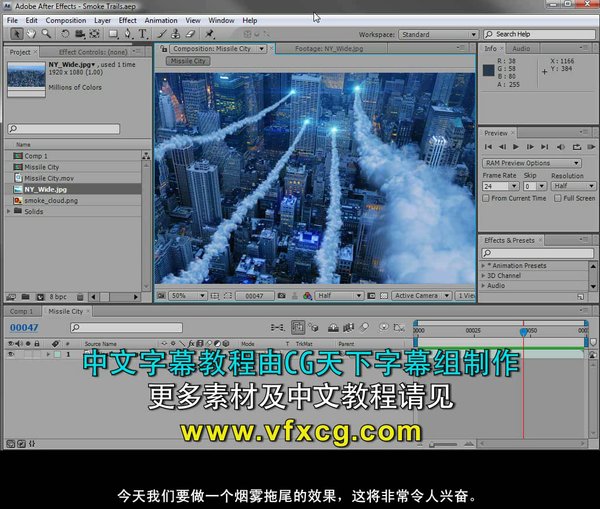The image size is (600, 509).
Task: Click the Missile City flowchart button
Action: (x=188, y=61)
